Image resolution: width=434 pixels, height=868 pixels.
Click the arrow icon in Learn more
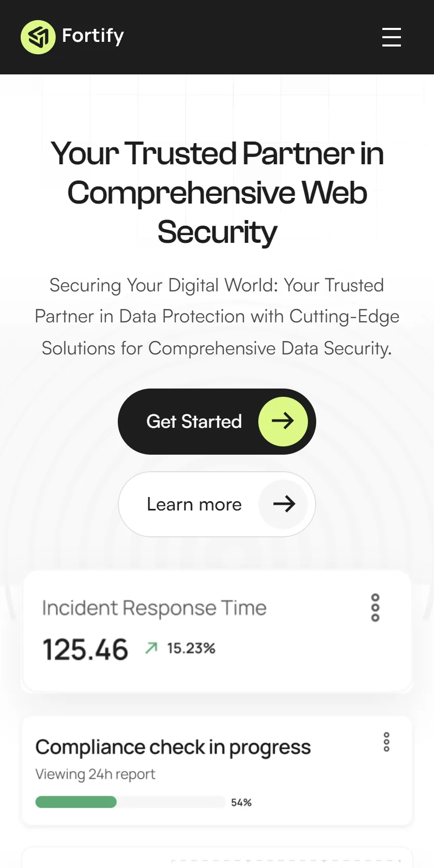283,504
